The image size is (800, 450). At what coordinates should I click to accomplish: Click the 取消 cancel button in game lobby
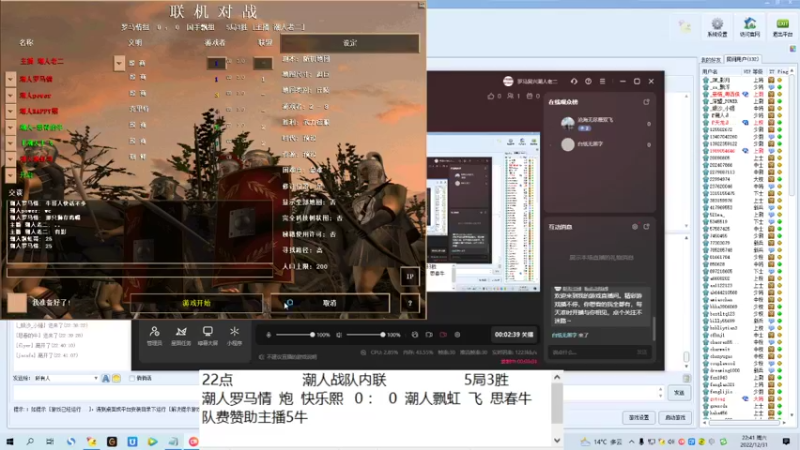(x=330, y=303)
